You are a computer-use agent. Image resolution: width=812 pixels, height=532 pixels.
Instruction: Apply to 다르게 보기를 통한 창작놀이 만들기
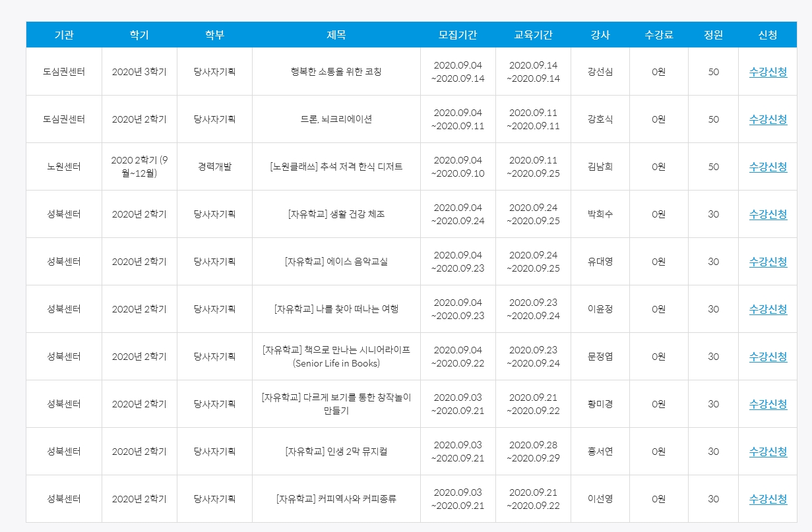(x=768, y=404)
